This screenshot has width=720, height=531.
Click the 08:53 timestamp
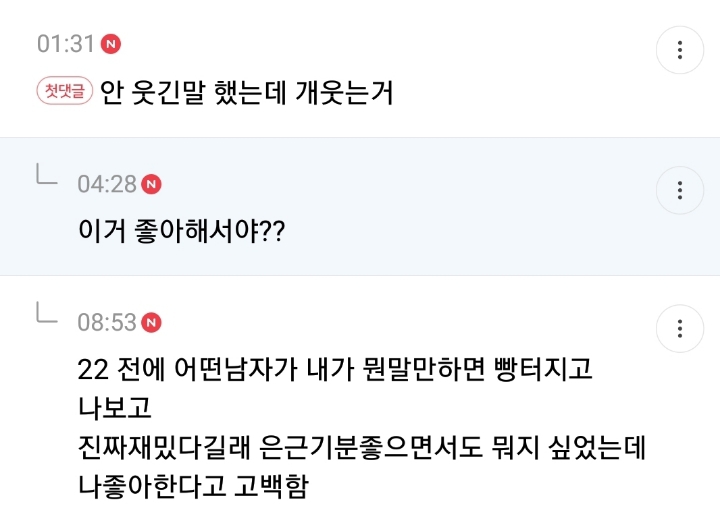(106, 322)
